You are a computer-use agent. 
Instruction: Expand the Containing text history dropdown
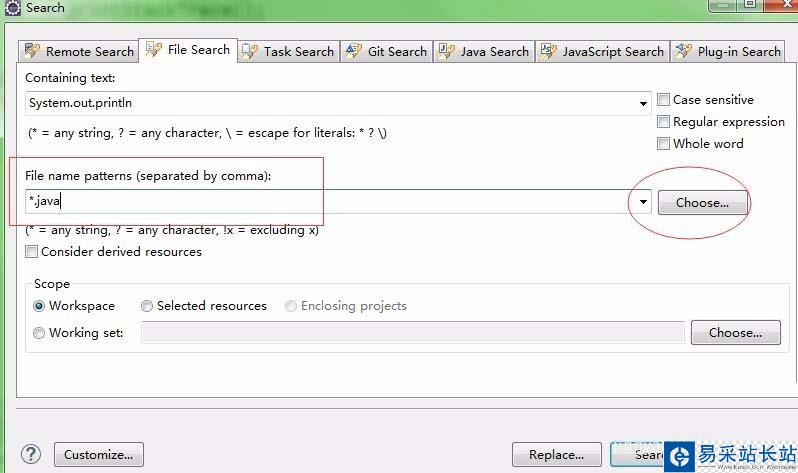[x=643, y=103]
